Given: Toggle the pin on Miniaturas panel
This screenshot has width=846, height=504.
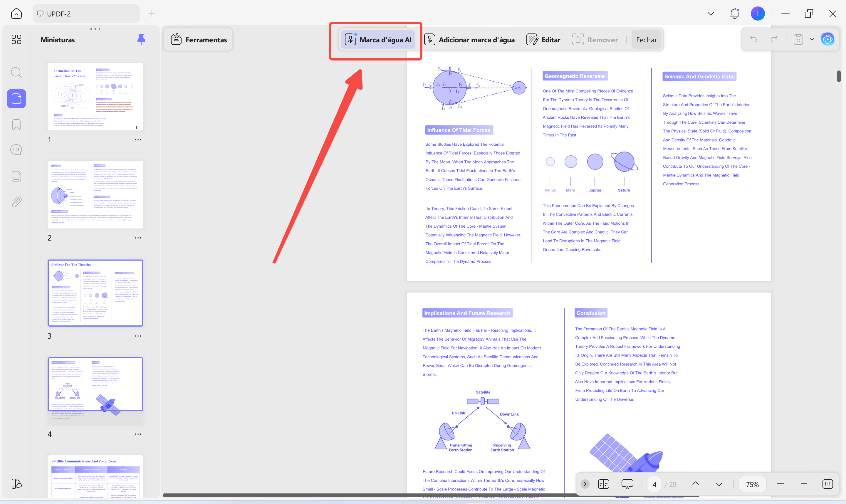Looking at the screenshot, I should pos(141,39).
